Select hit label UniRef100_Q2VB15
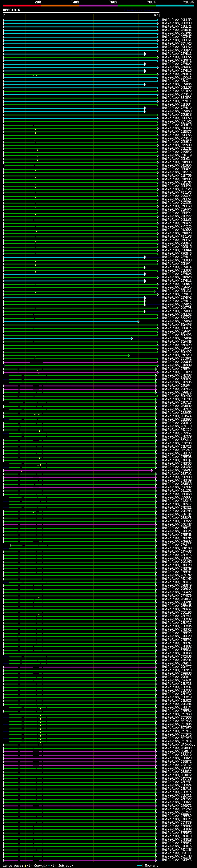 [x=177, y=71]
